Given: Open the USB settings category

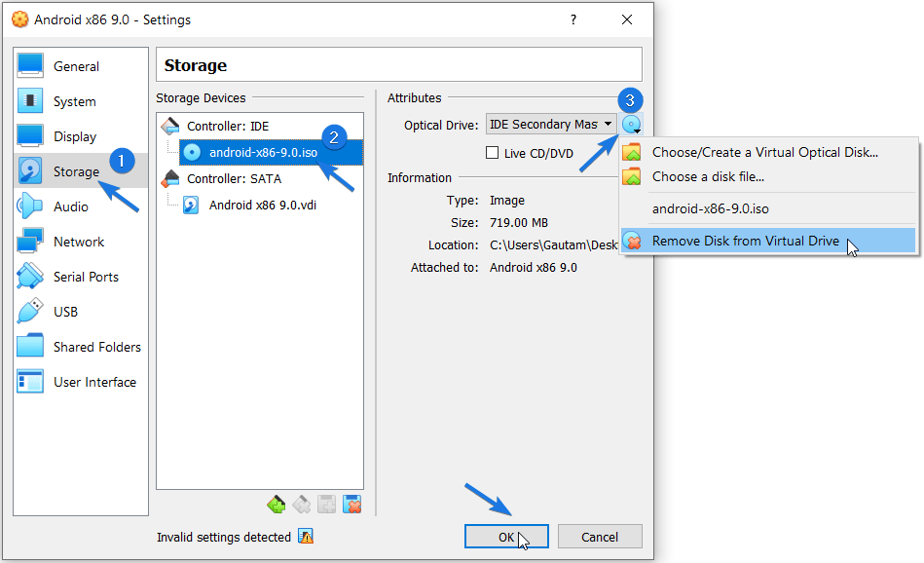Looking at the screenshot, I should coord(81,312).
